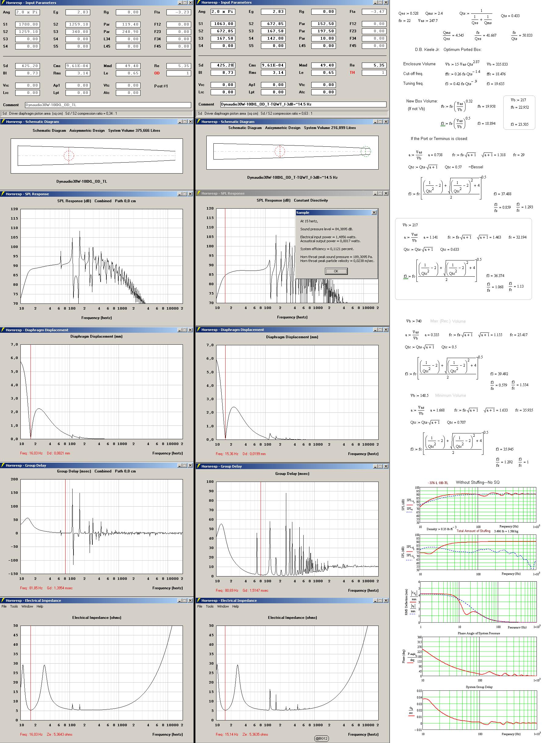The width and height of the screenshot is (560, 743).
Task: Open File menu in left Electrical Impedance window
Action: pyautogui.click(x=4, y=606)
